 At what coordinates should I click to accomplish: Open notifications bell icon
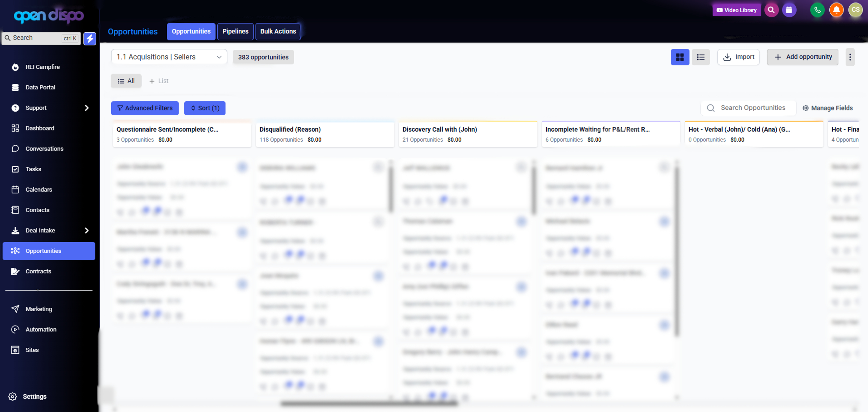836,10
